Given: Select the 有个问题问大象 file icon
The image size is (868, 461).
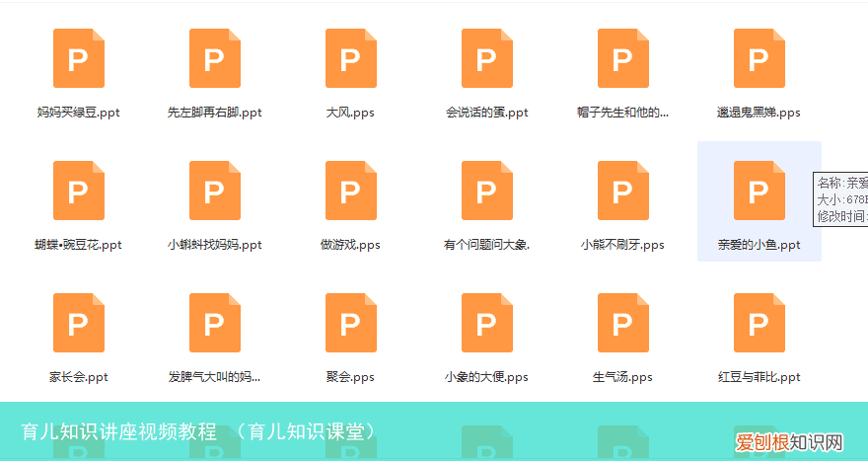Looking at the screenshot, I should click(487, 191).
